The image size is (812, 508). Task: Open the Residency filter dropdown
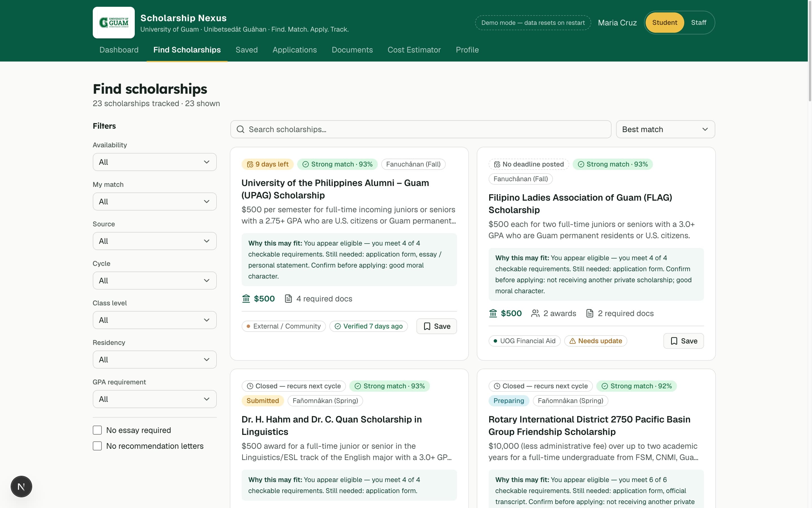click(155, 360)
